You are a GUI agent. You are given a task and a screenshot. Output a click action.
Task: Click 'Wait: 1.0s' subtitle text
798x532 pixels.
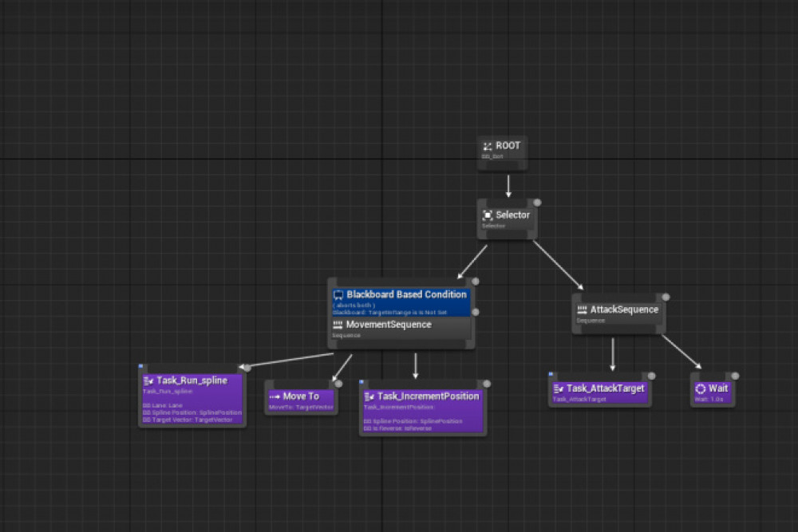pos(709,400)
